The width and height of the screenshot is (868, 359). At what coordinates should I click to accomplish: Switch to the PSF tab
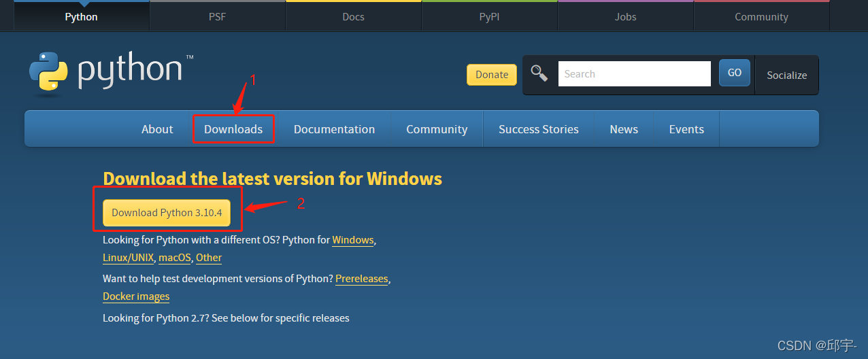217,16
